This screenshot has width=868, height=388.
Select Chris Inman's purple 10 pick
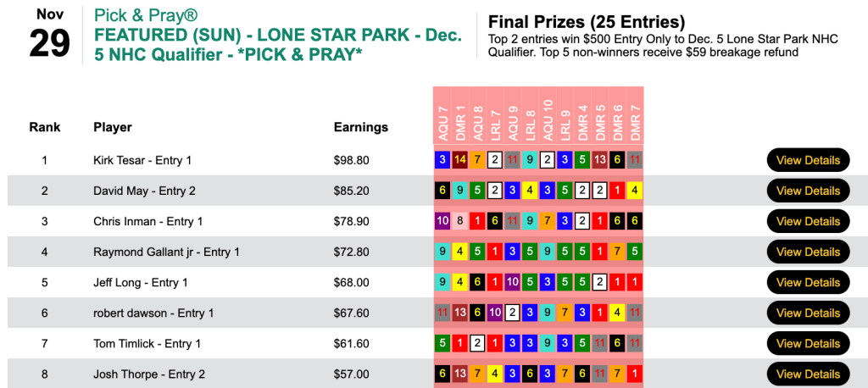click(x=442, y=221)
